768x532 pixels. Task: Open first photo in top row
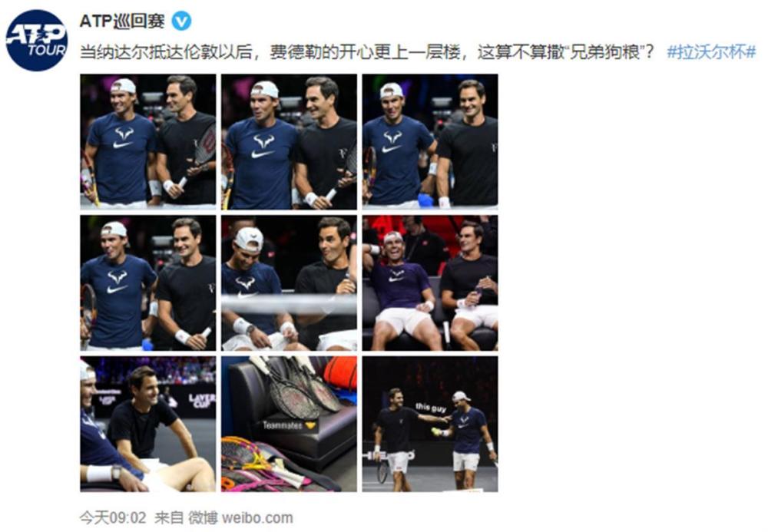point(148,142)
